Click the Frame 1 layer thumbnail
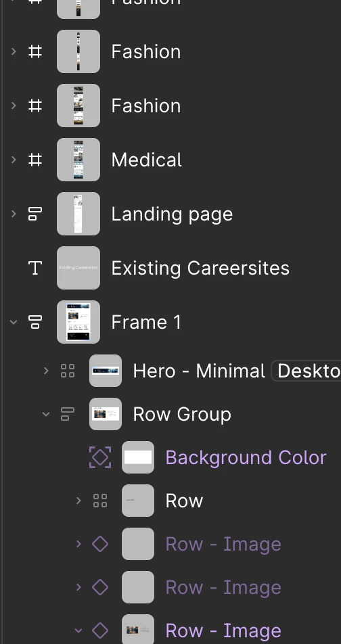The image size is (341, 644). (78, 322)
